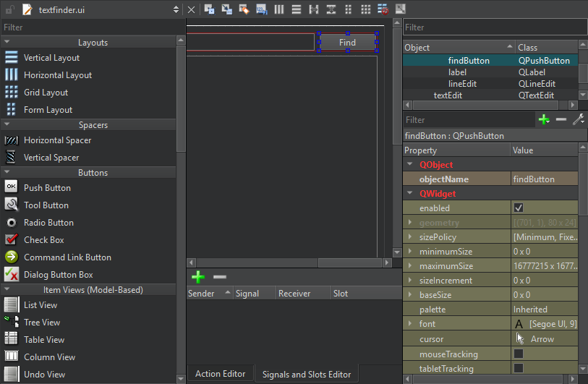Click the Adjust Size toolbar icon
The height and width of the screenshot is (384, 588).
coord(401,9)
